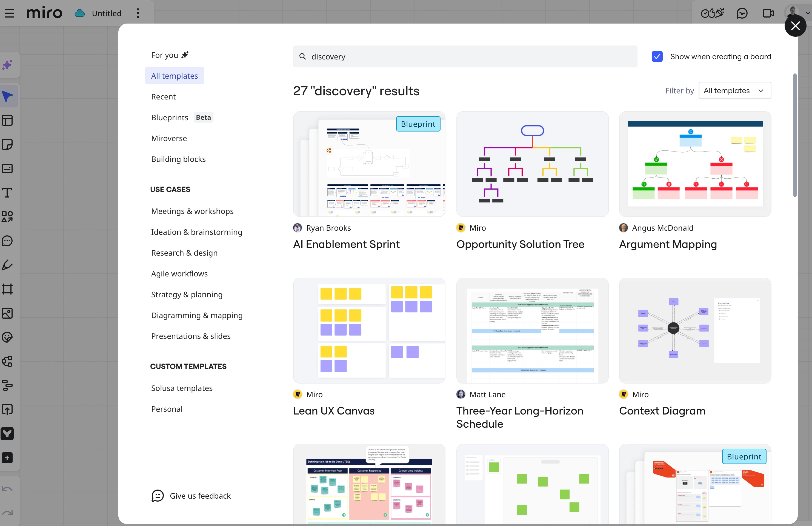Click the pen drawing tool icon

tap(7, 265)
